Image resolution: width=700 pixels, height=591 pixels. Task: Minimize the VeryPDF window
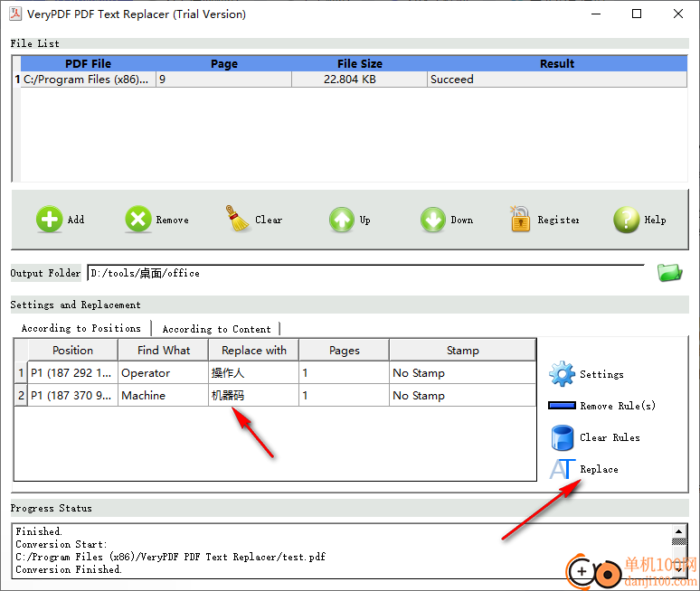click(596, 14)
